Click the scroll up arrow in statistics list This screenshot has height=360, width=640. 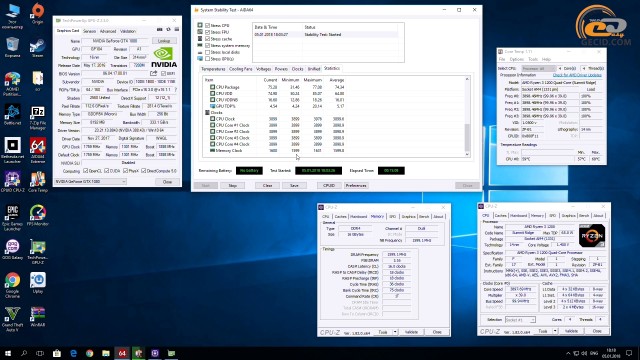pyautogui.click(x=467, y=79)
